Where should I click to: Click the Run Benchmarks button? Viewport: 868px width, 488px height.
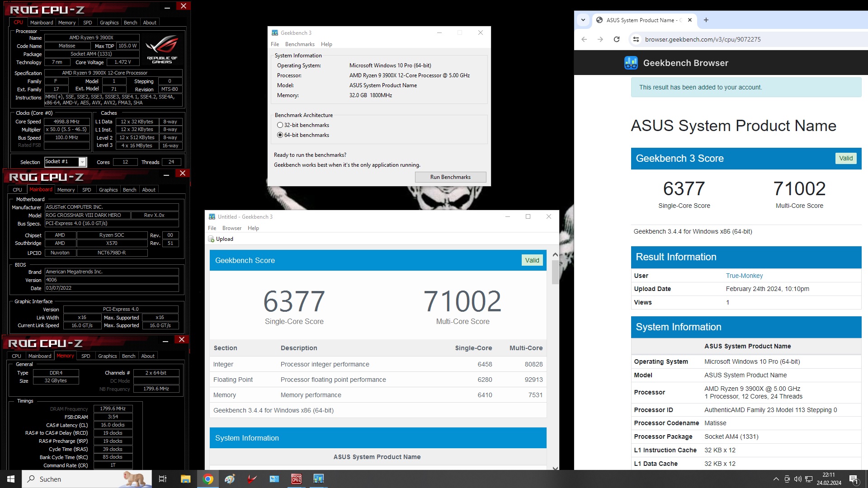click(450, 177)
